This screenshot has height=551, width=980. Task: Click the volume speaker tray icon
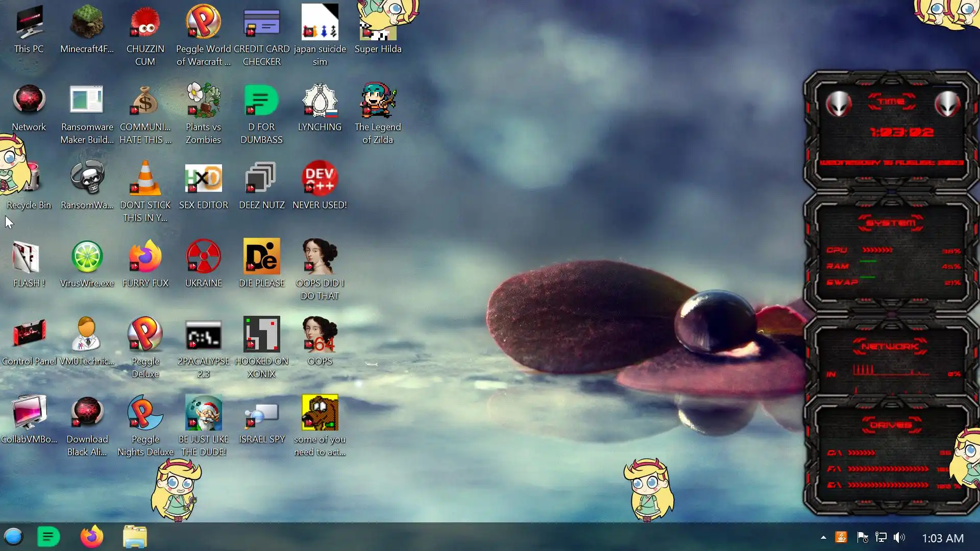coord(899,538)
